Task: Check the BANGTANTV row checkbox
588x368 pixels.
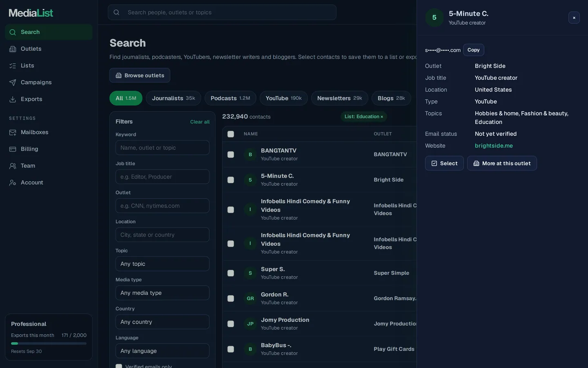Action: tap(231, 155)
